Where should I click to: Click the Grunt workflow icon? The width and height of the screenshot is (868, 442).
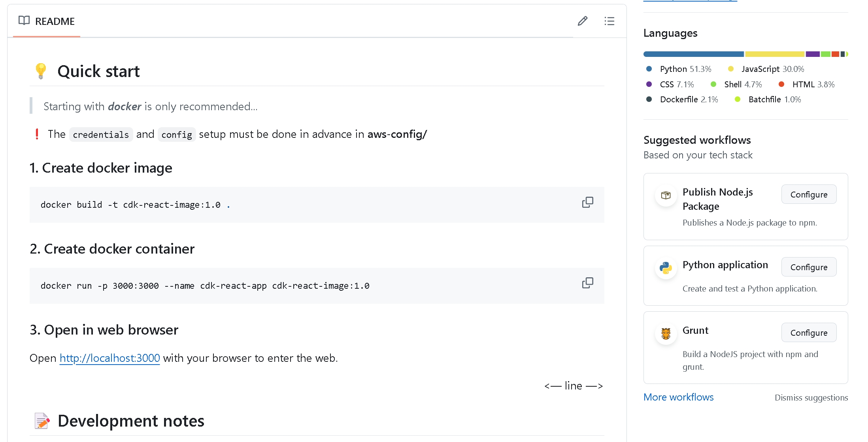click(666, 333)
